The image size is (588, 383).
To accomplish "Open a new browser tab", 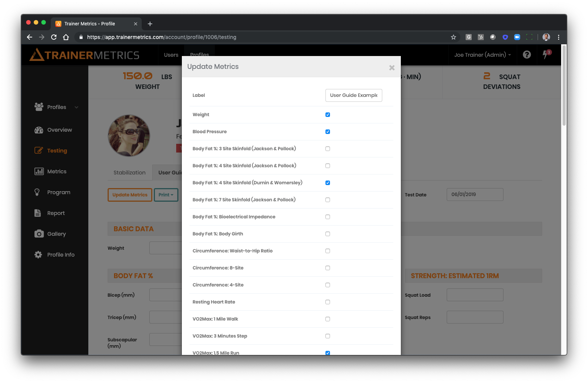I will [150, 24].
